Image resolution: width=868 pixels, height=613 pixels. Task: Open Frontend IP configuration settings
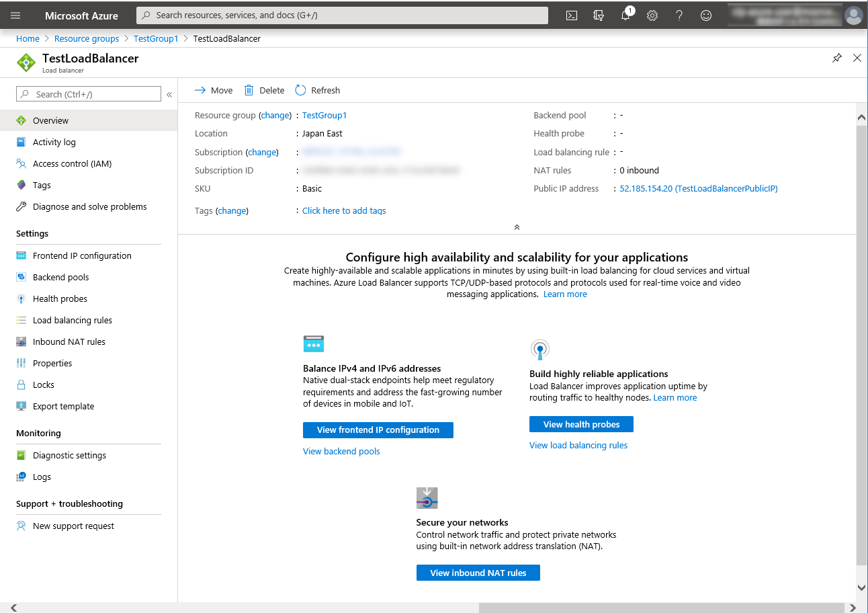82,256
